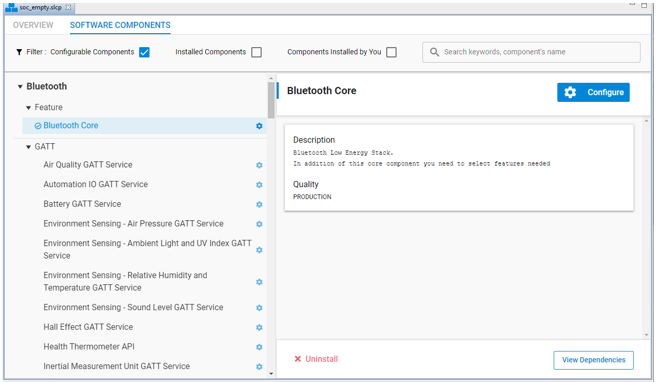The width and height of the screenshot is (657, 382).
Task: Select Relative Humidity and Temperature GATT Service
Action: click(x=125, y=281)
